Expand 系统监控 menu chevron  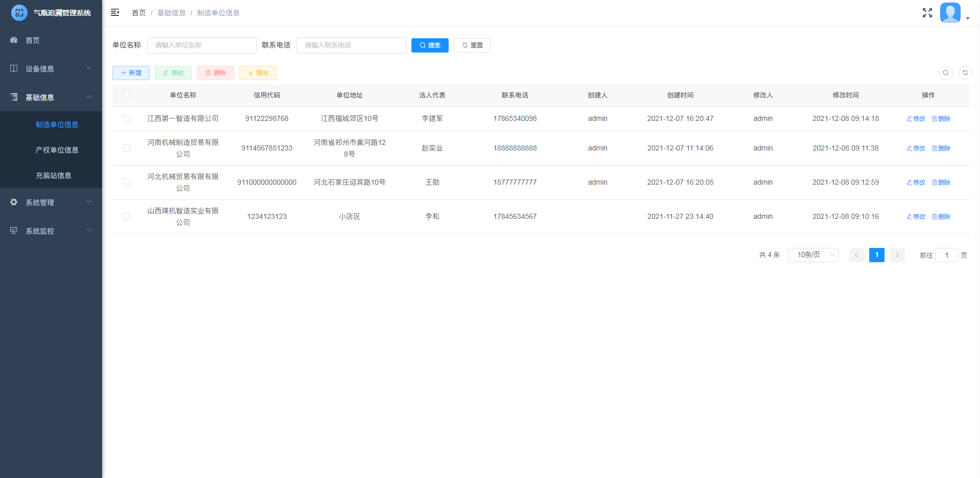click(x=89, y=230)
